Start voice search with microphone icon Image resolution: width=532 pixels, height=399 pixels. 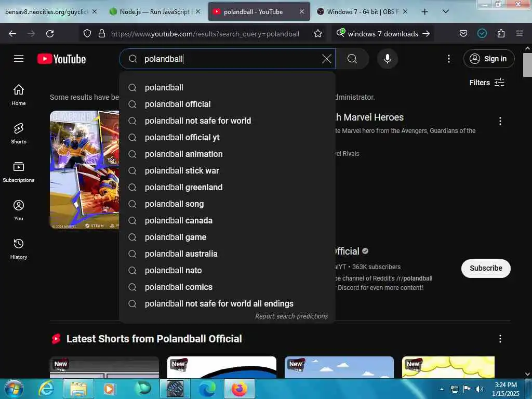click(x=387, y=59)
